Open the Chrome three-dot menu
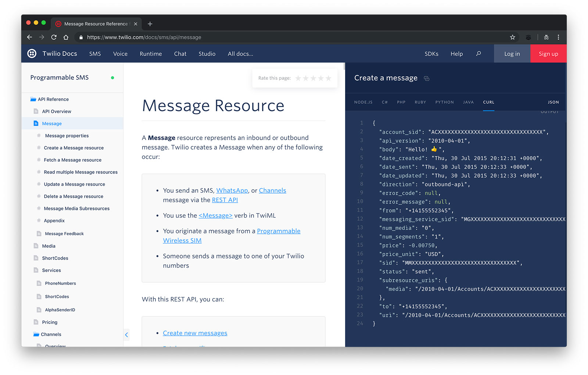 558,37
